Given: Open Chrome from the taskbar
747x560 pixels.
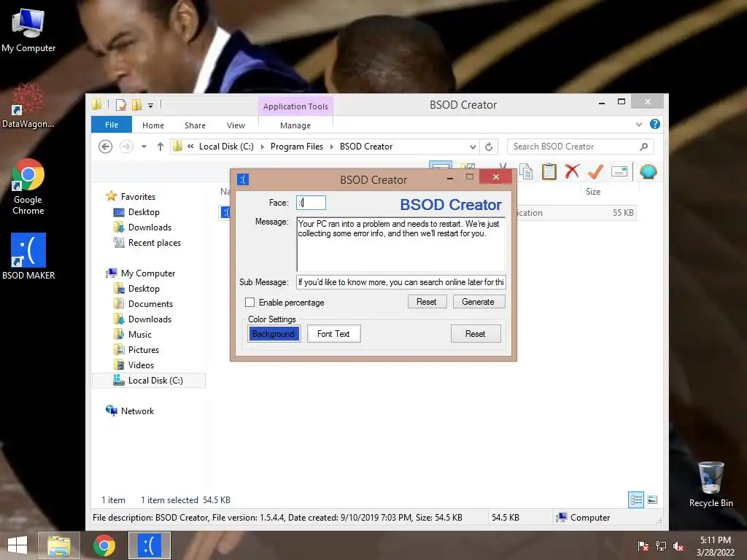Looking at the screenshot, I should [104, 545].
